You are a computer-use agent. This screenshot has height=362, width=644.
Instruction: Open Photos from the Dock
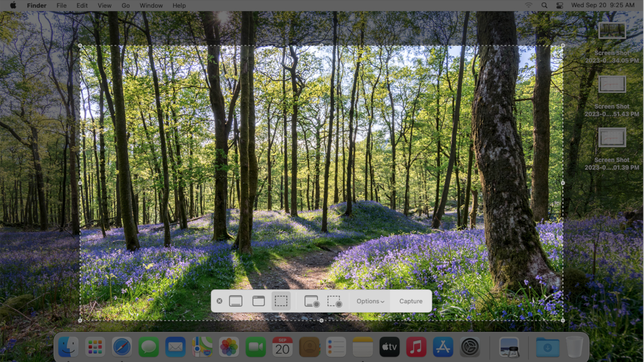(x=229, y=347)
